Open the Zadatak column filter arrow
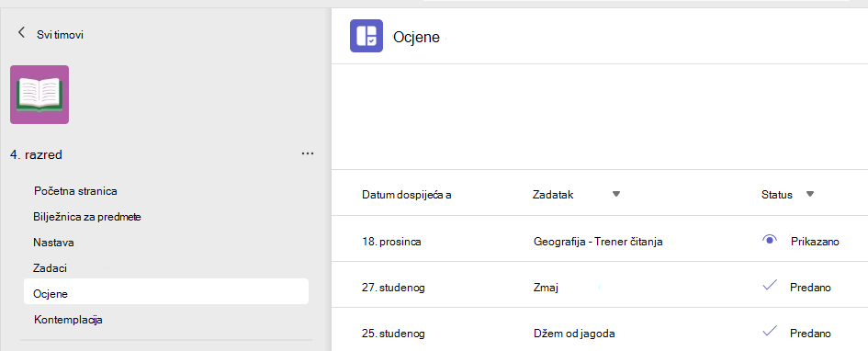Screen dimensions: 868x351 [616, 194]
